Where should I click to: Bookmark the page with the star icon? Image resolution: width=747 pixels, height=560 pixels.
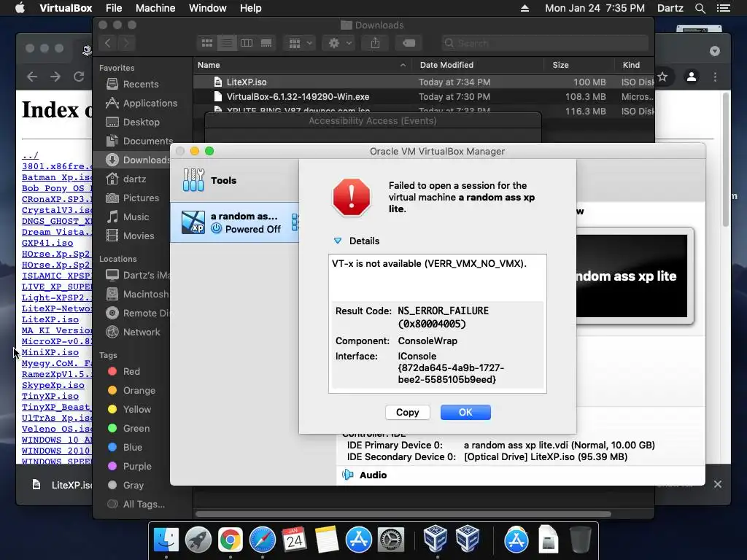point(662,77)
